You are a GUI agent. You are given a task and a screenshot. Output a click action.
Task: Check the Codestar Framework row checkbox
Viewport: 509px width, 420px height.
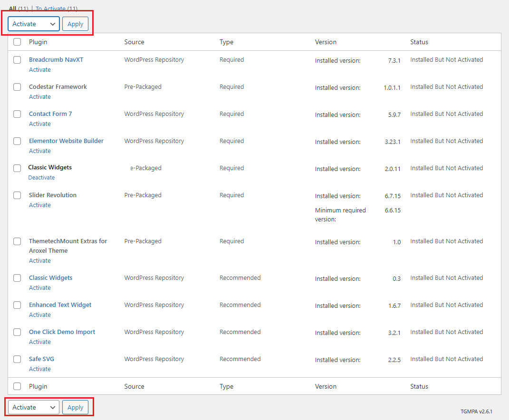[17, 87]
